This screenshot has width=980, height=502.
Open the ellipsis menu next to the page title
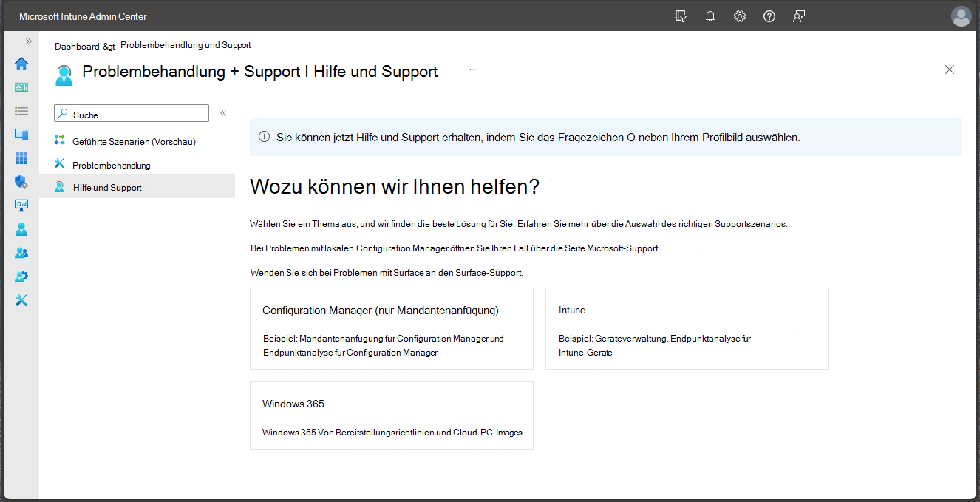[474, 69]
